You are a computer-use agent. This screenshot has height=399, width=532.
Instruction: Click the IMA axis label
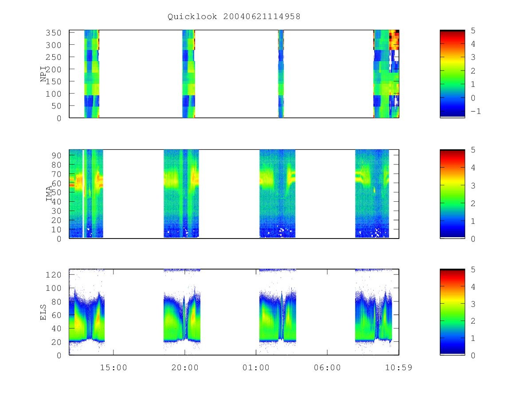[x=49, y=194]
